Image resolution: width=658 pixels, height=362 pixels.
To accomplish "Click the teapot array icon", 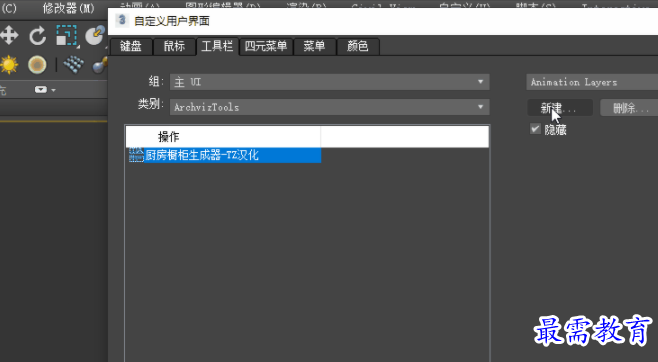I will point(73,64).
